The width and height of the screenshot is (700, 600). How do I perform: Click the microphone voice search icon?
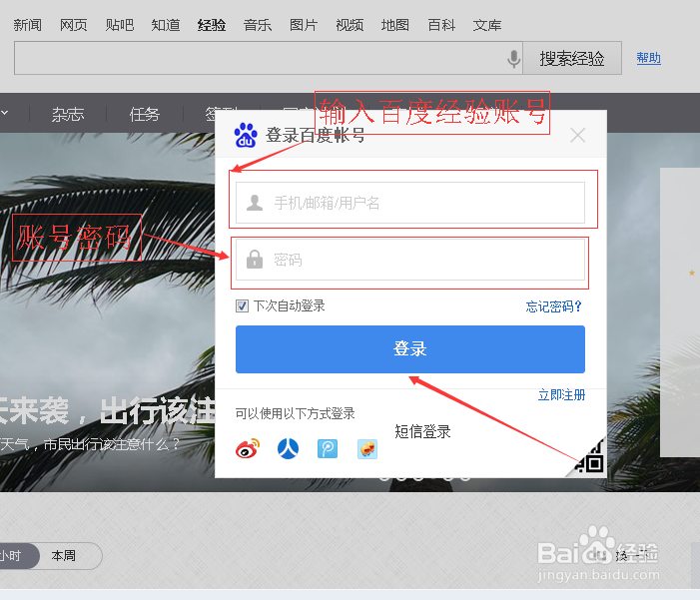[514, 59]
